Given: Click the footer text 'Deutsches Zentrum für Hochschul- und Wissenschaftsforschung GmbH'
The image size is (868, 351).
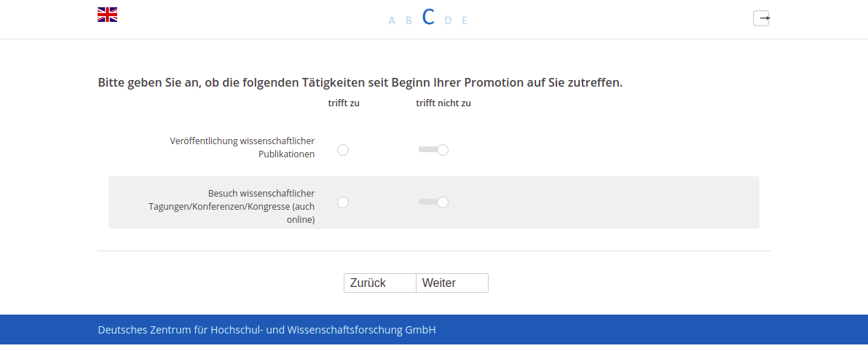Looking at the screenshot, I should tap(267, 330).
